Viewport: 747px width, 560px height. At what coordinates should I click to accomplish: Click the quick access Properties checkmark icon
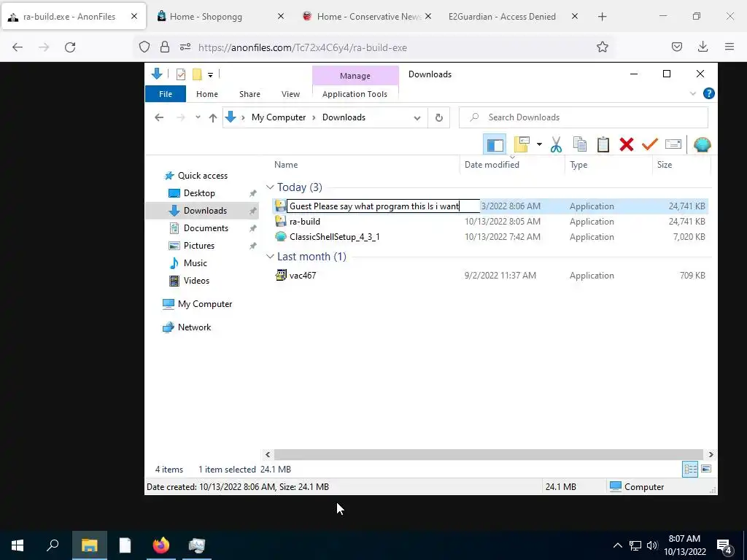pos(181,74)
